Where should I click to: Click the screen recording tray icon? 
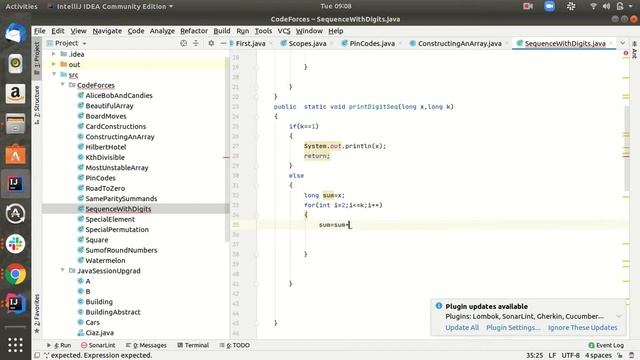click(x=528, y=6)
